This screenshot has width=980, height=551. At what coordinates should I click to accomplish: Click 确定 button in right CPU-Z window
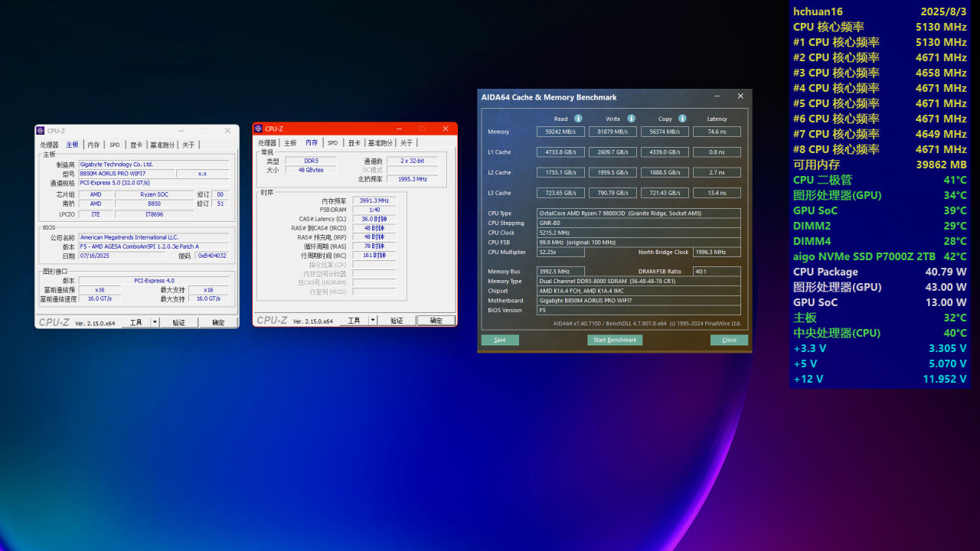click(436, 321)
